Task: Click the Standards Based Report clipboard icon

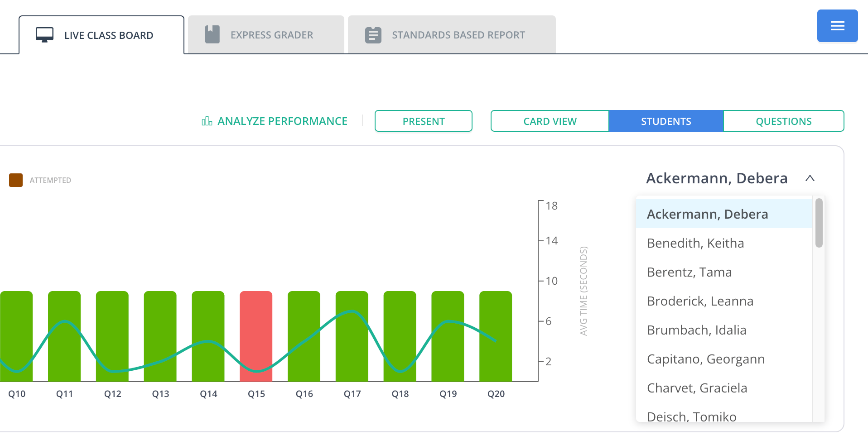Action: [x=373, y=35]
